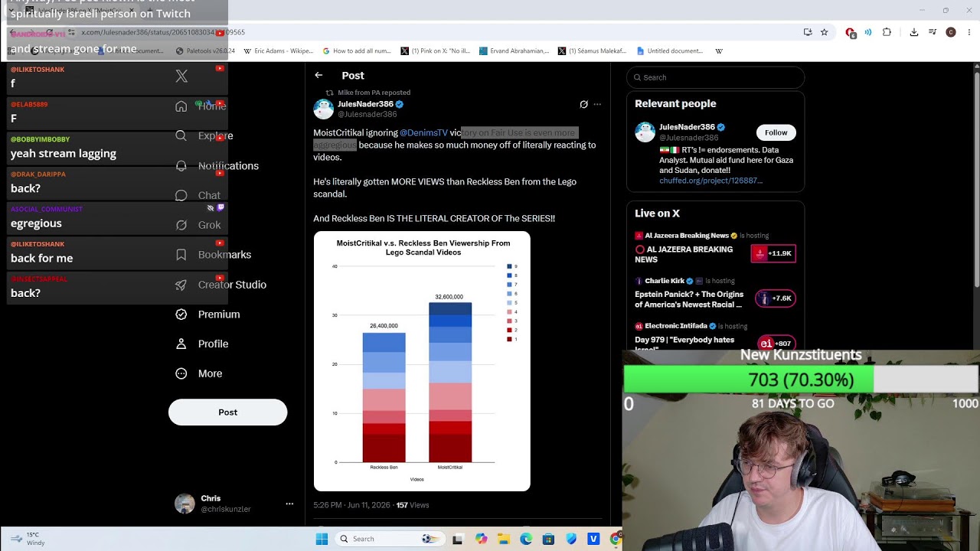The height and width of the screenshot is (551, 980).
Task: Join Al Jazeera Breaking News live +11.9K
Action: pyautogui.click(x=774, y=253)
